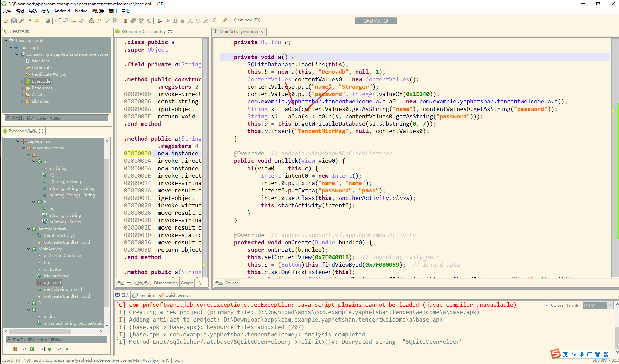This screenshot has width=619, height=364.
Task: Click the debugger run/resume icon
Action: [x=167, y=21]
